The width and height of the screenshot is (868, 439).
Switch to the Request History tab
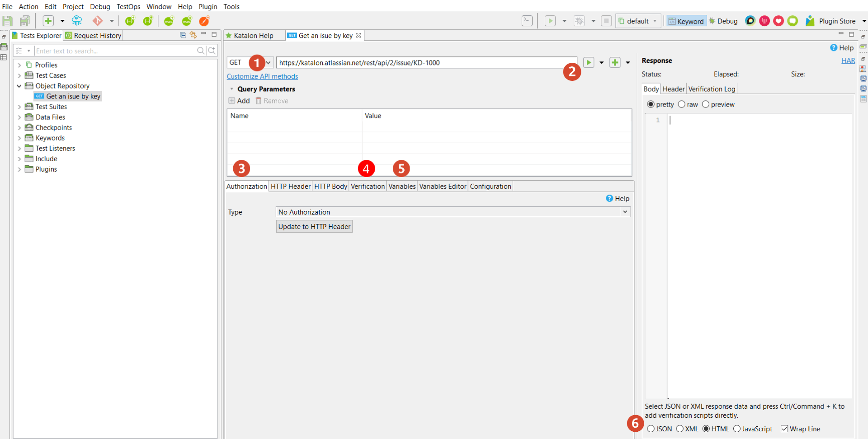[x=93, y=35]
